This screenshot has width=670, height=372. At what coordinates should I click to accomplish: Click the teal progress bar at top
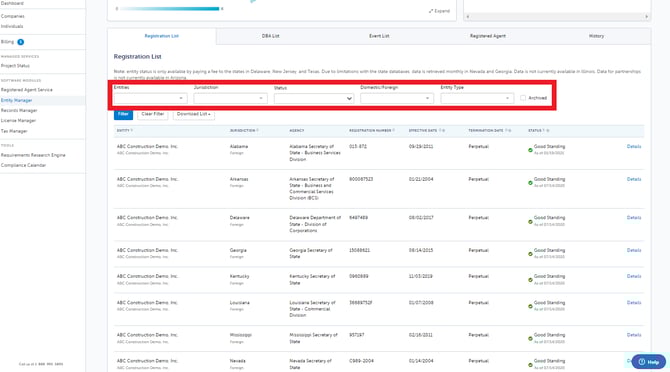click(x=169, y=9)
